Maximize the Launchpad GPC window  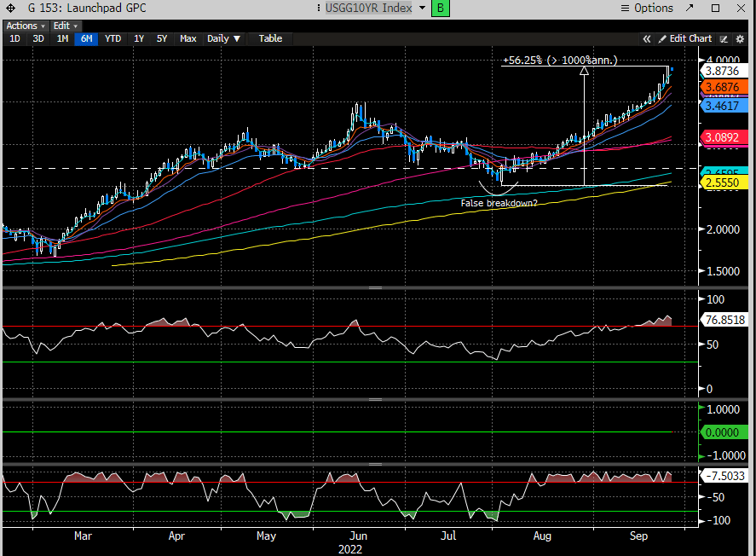click(x=718, y=9)
